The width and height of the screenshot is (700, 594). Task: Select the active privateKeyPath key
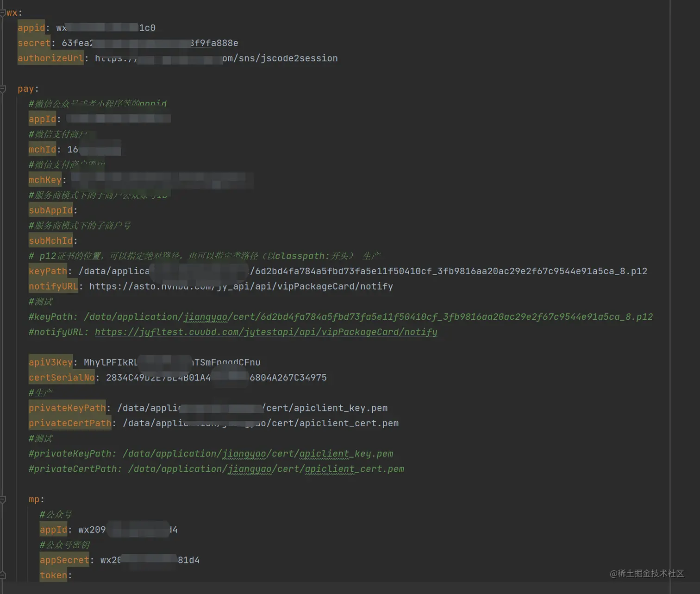tap(67, 408)
